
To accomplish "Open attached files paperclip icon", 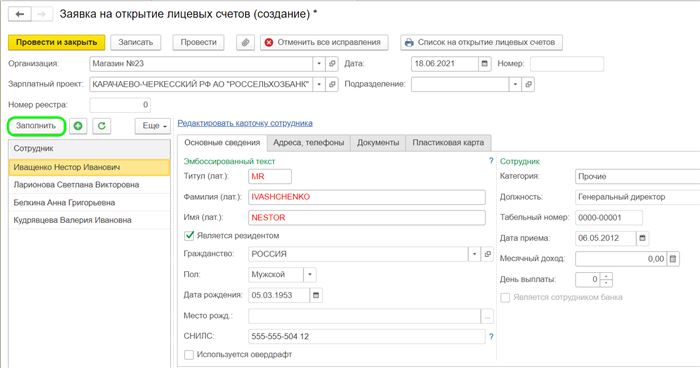I will 245,42.
